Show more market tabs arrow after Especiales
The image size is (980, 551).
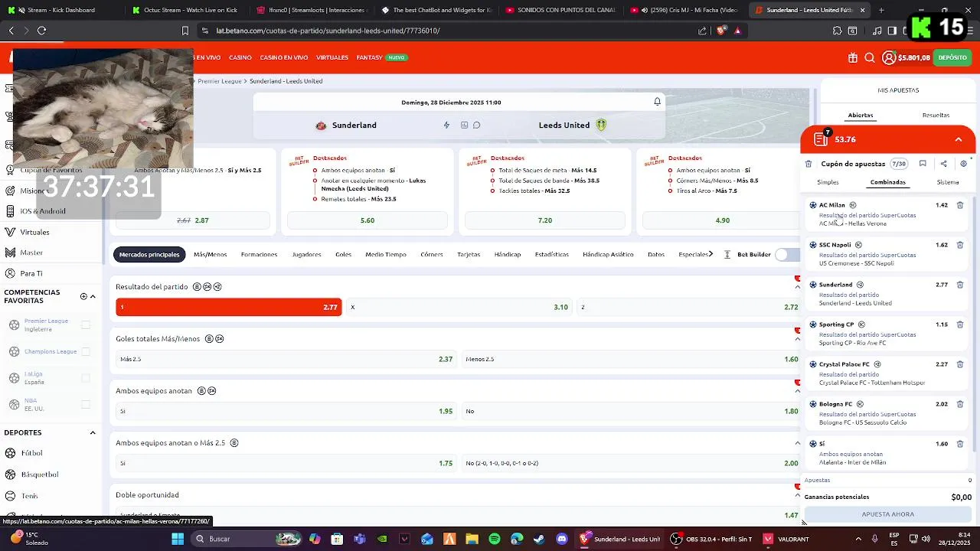pyautogui.click(x=710, y=254)
